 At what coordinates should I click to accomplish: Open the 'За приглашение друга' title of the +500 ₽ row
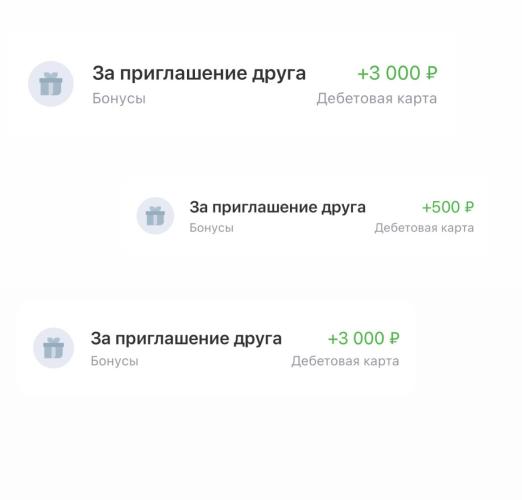tap(277, 207)
